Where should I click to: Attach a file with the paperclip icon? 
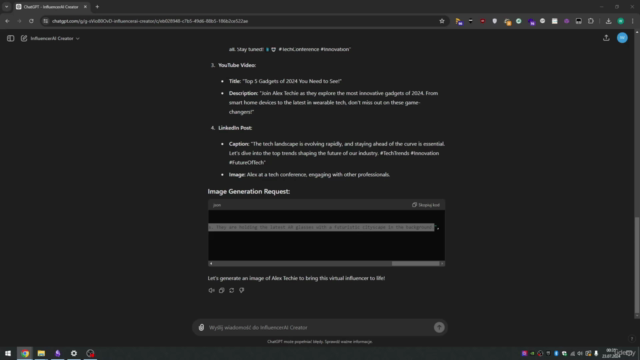(x=201, y=327)
